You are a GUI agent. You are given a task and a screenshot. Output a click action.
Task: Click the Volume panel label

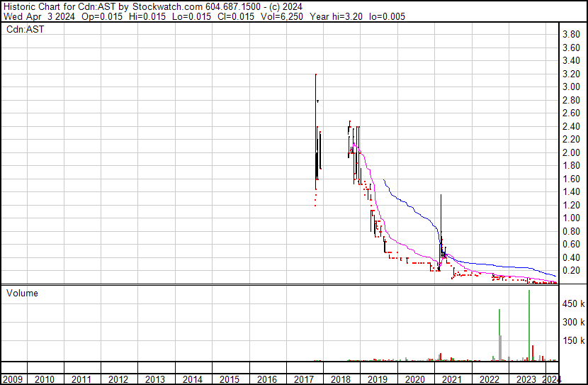22,293
